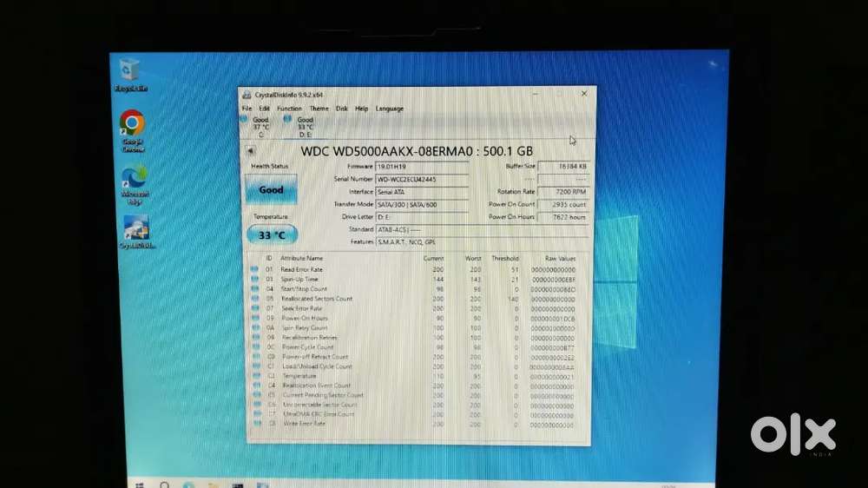Click the Firmware field 19.01H19
868x488 pixels.
tap(422, 166)
